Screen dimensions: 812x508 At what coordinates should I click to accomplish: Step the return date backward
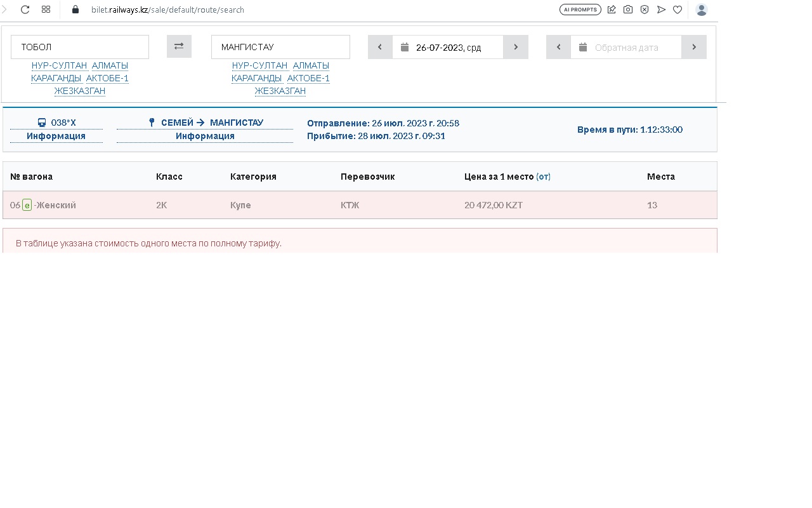[x=558, y=47]
